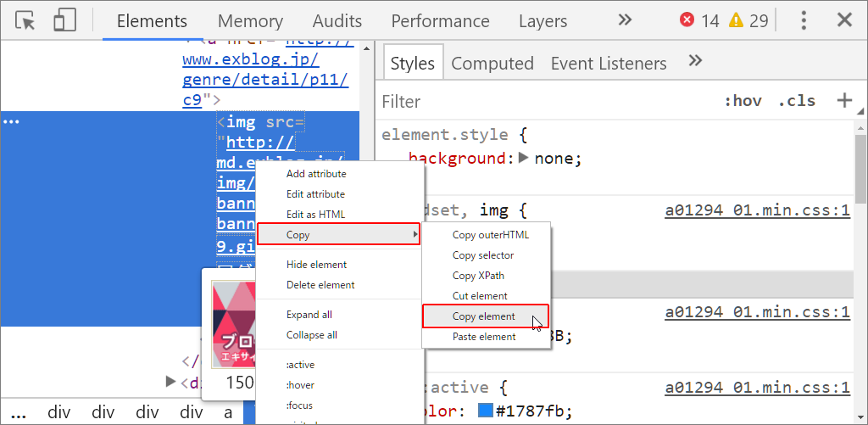Toggle the .cls element classes panel
The image size is (868, 425).
(797, 101)
